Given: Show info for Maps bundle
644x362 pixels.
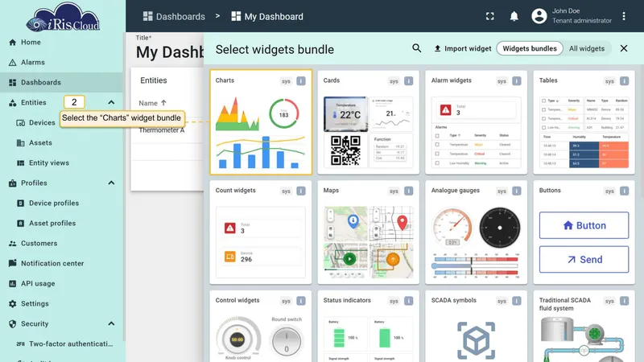Looking at the screenshot, I should (409, 191).
